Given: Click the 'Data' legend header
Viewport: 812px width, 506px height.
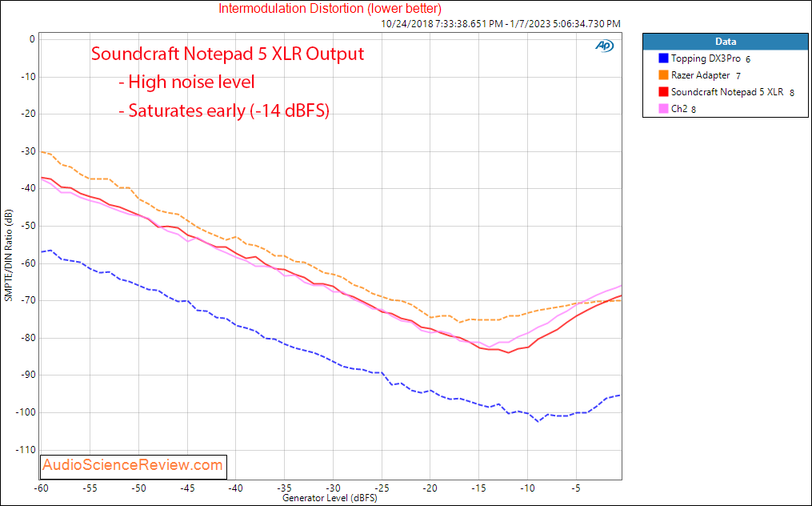Looking at the screenshot, I should pos(726,42).
